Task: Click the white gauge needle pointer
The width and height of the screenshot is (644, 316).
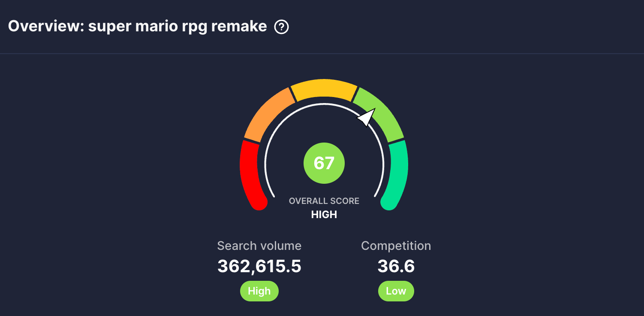Action: (366, 117)
